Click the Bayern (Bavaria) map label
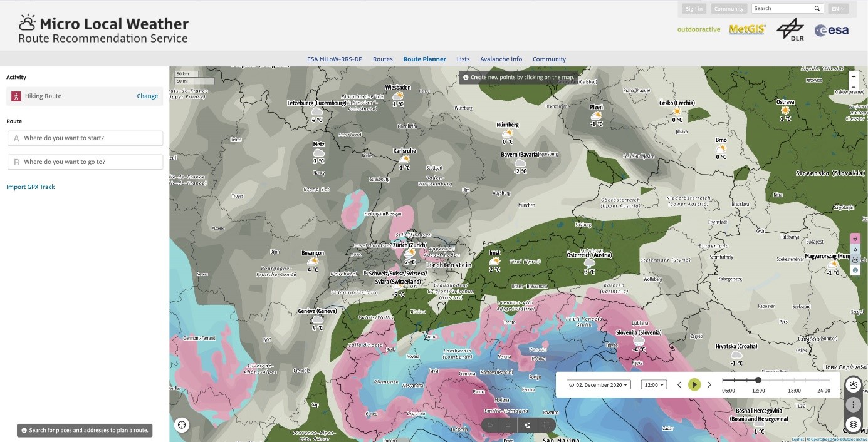Viewport: 868px width, 442px height. 520,155
